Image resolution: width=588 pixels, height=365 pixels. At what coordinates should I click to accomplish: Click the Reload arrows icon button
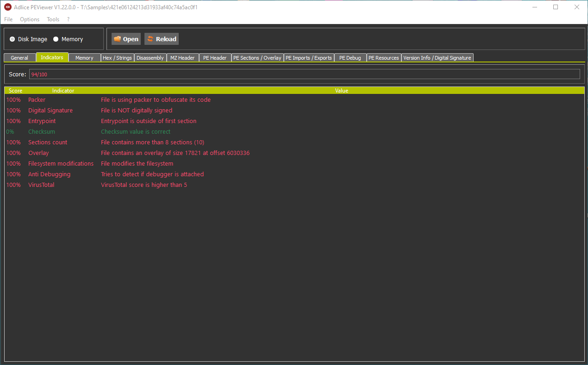150,39
